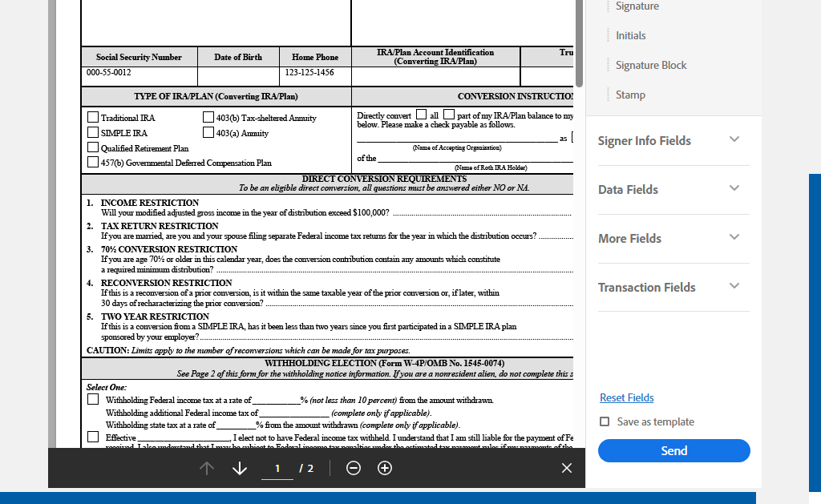The height and width of the screenshot is (504, 821).
Task: Select the Signature field
Action: pos(637,6)
